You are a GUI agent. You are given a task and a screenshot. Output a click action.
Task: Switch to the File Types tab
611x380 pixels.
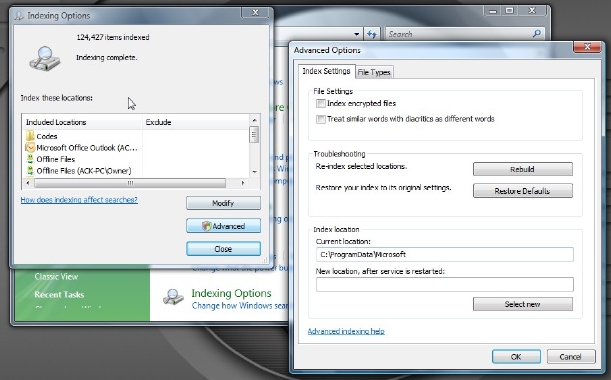point(374,72)
